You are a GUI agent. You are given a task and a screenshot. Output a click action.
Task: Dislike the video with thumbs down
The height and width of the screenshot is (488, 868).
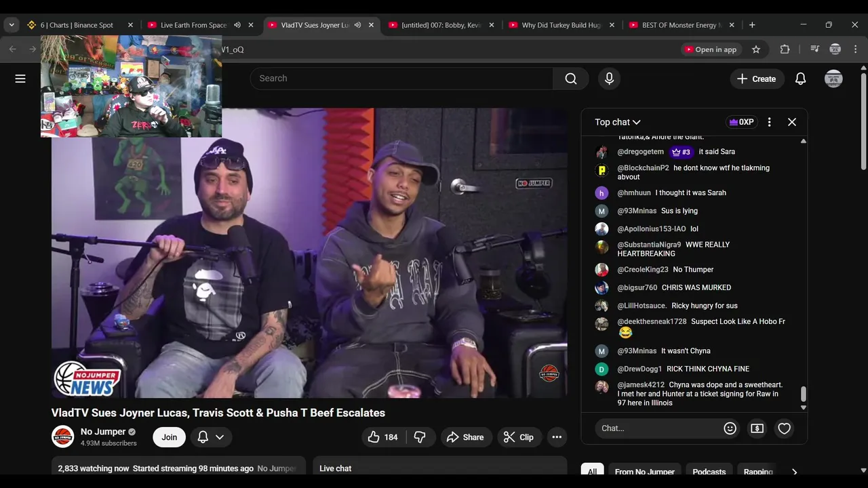coord(420,437)
